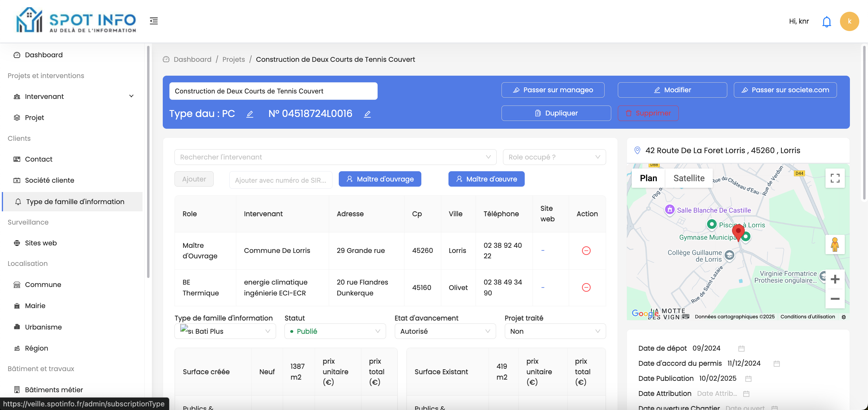Click Modifier button
868x410 pixels.
pyautogui.click(x=672, y=90)
